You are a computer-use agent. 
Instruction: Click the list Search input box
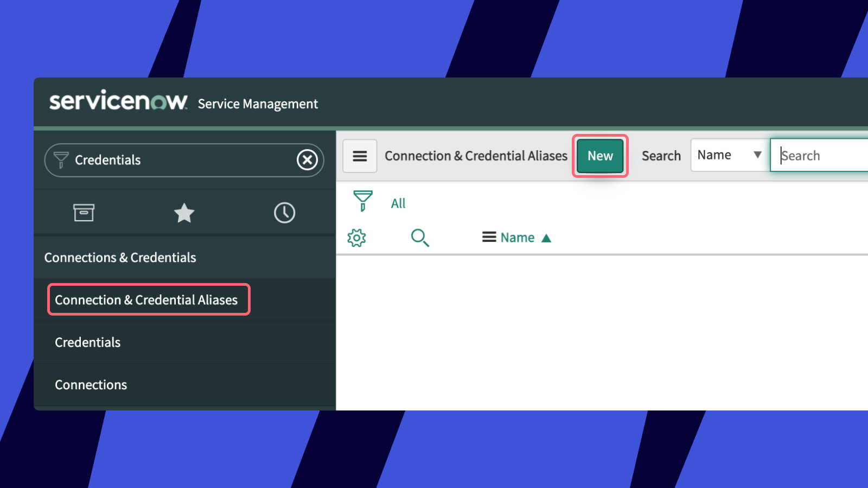[x=819, y=156]
